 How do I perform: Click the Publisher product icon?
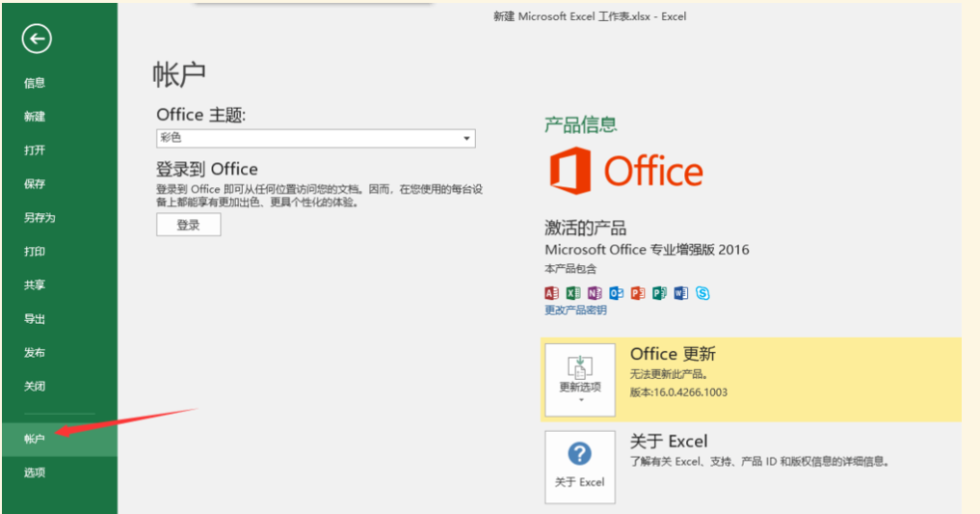click(x=659, y=293)
